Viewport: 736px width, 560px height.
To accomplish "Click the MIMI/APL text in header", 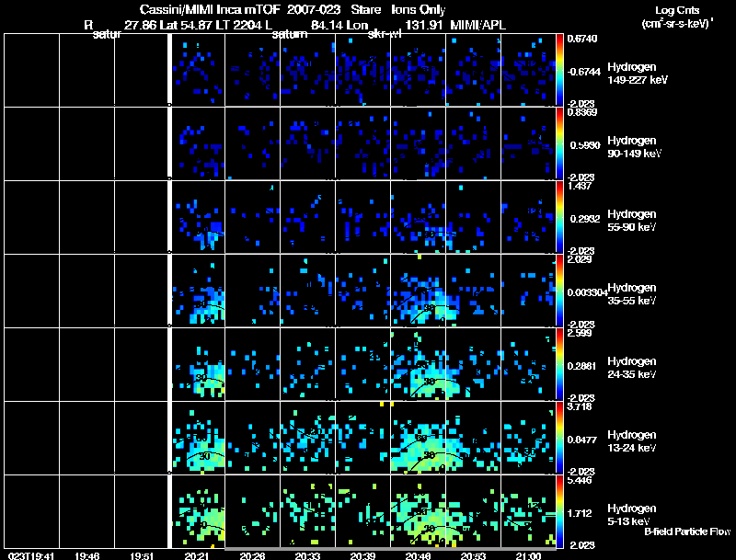I will click(x=477, y=25).
